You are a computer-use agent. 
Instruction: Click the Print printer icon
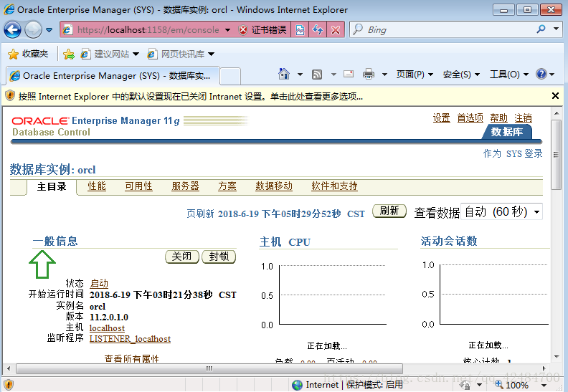click(369, 75)
